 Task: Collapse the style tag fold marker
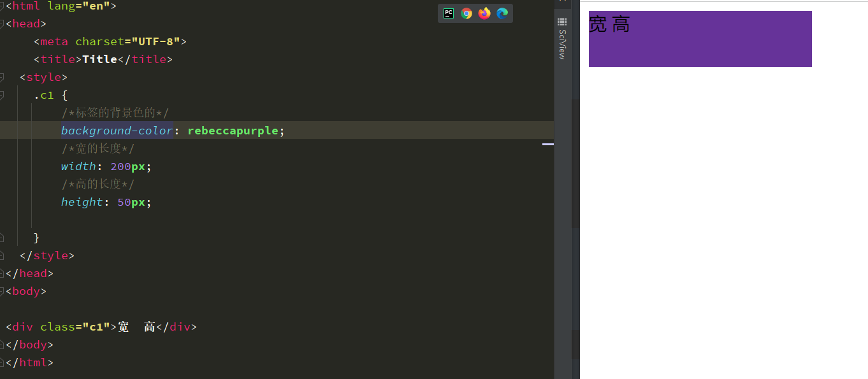click(2, 77)
